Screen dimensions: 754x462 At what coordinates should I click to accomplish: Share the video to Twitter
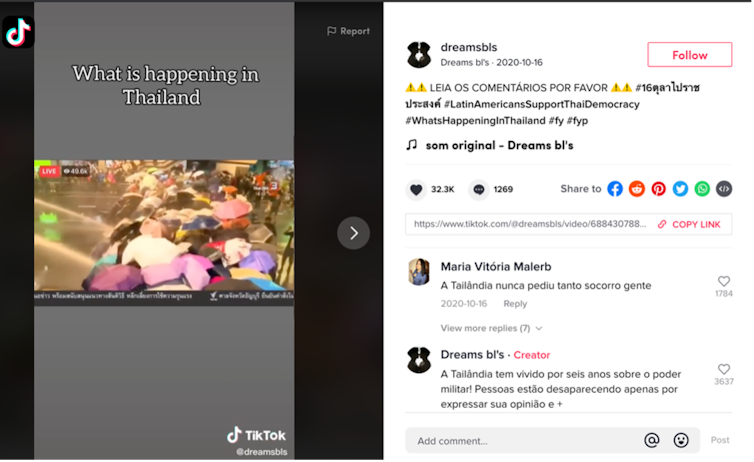[x=681, y=189]
